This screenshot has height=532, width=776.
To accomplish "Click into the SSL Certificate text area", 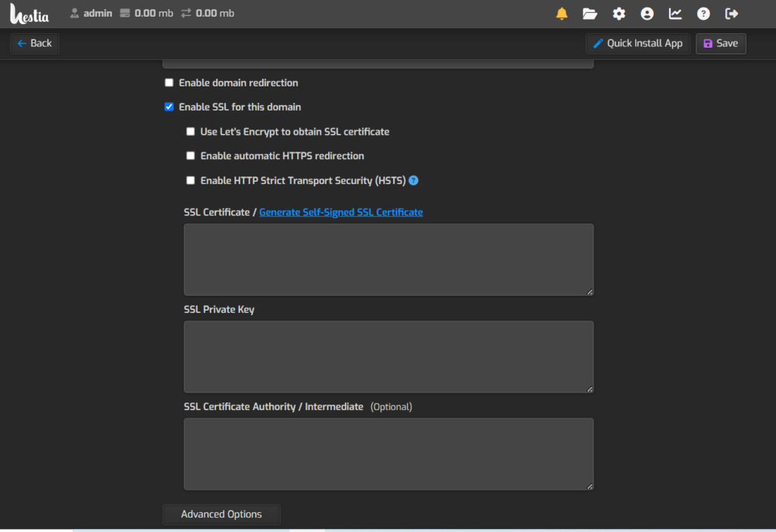I will 389,260.
